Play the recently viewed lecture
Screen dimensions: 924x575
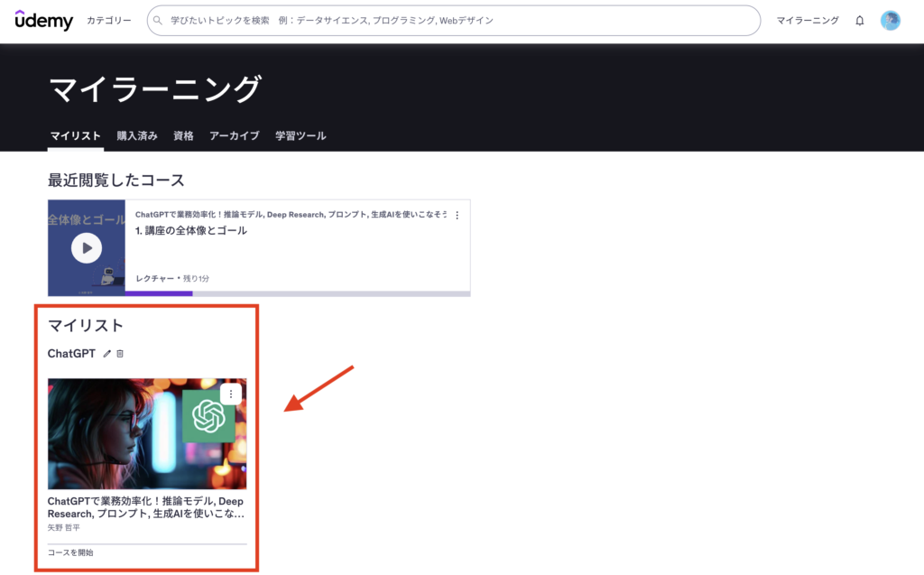tap(87, 247)
